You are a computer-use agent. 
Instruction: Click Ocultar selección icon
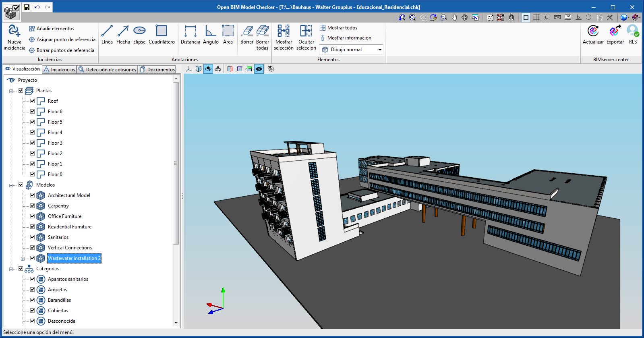tap(306, 31)
